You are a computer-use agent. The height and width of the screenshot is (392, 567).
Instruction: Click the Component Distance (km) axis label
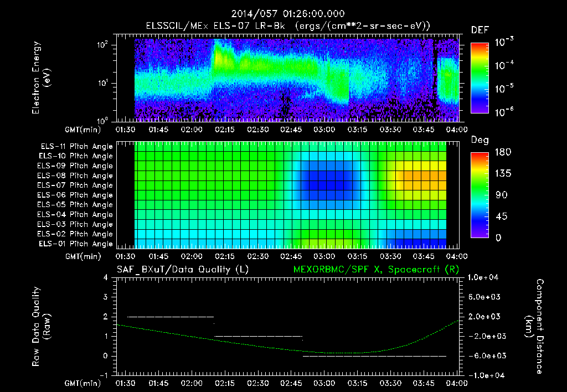534,327
